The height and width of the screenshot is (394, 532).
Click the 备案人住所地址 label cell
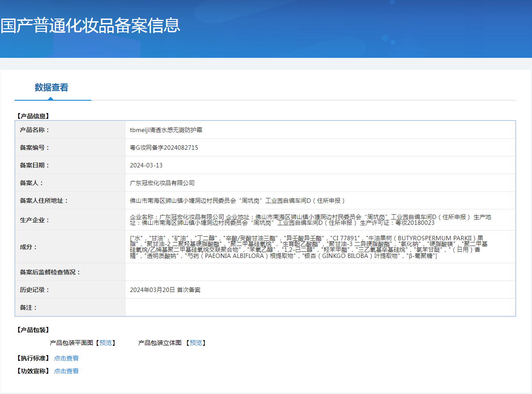click(70, 201)
